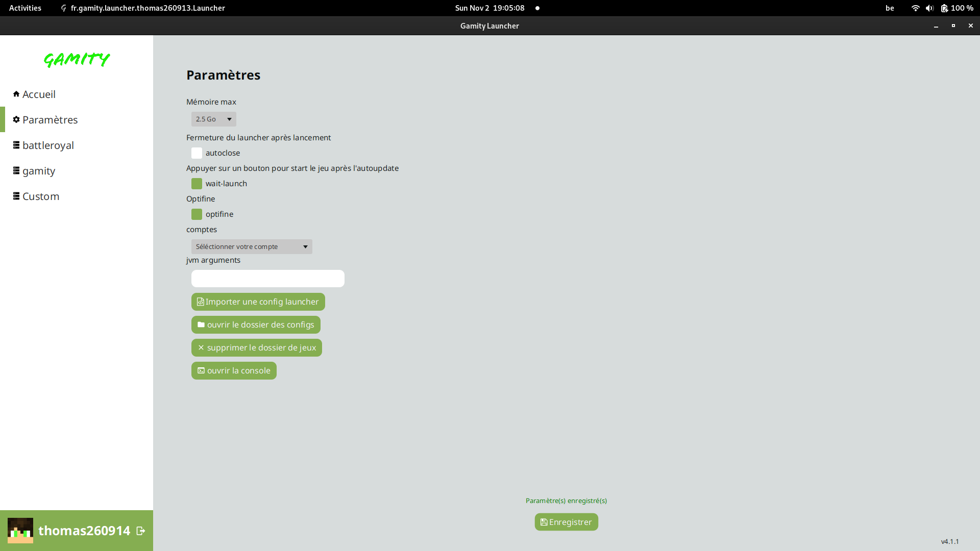This screenshot has width=980, height=551.
Task: Click the Enregistrer save button
Action: point(566,522)
